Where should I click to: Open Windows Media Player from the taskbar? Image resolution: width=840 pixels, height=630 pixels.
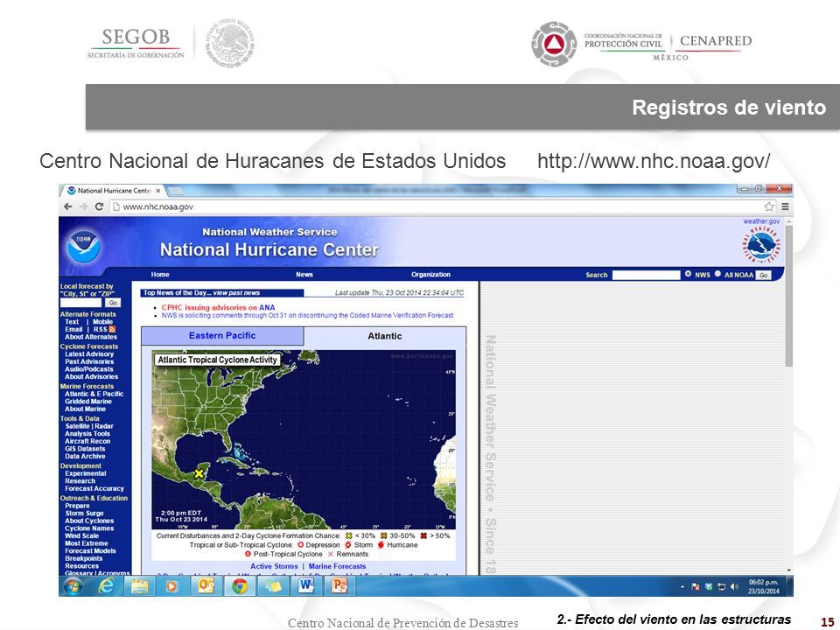(171, 586)
